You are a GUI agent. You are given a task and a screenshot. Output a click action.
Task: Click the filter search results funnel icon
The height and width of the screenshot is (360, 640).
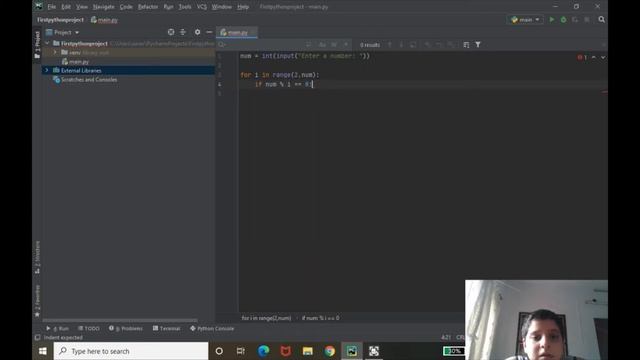pyautogui.click(x=478, y=45)
